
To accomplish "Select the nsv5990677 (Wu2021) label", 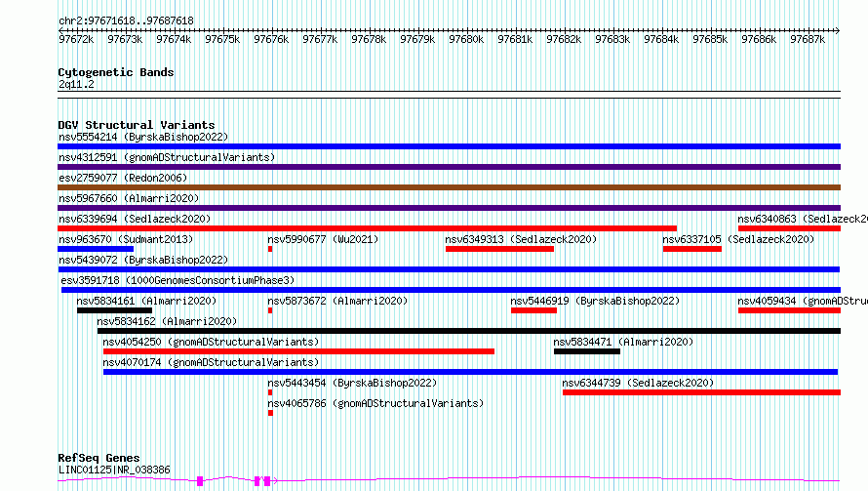I will point(323,239).
